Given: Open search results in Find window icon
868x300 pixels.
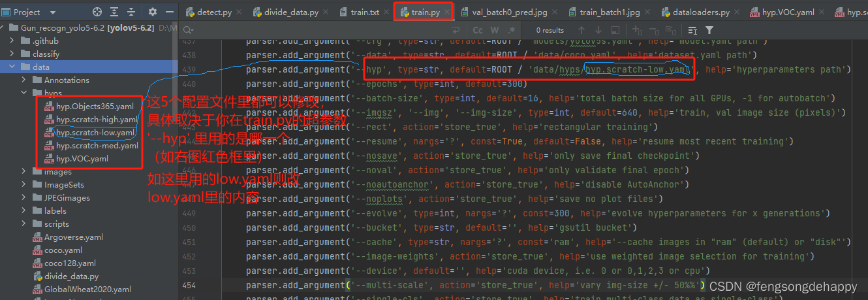Looking at the screenshot, I should [x=692, y=30].
